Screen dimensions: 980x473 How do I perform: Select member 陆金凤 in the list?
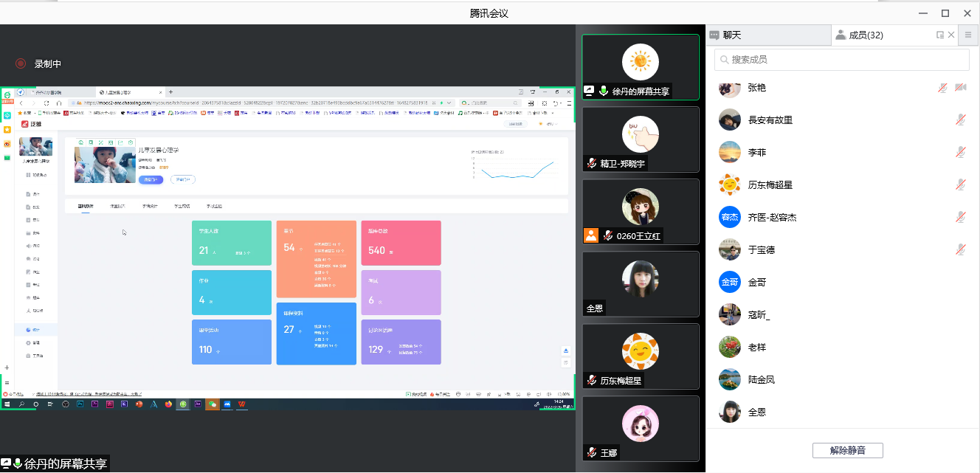coord(761,380)
